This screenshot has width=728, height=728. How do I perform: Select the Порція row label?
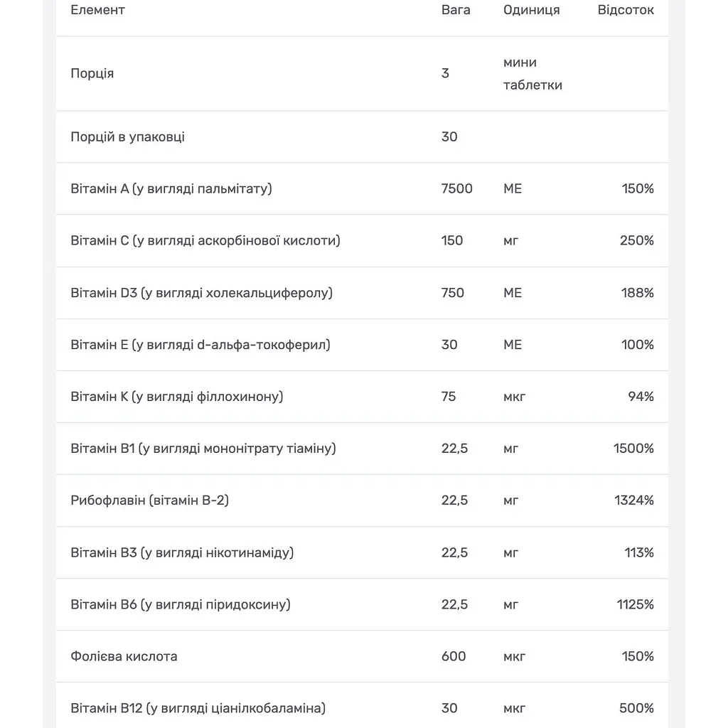[x=92, y=73]
